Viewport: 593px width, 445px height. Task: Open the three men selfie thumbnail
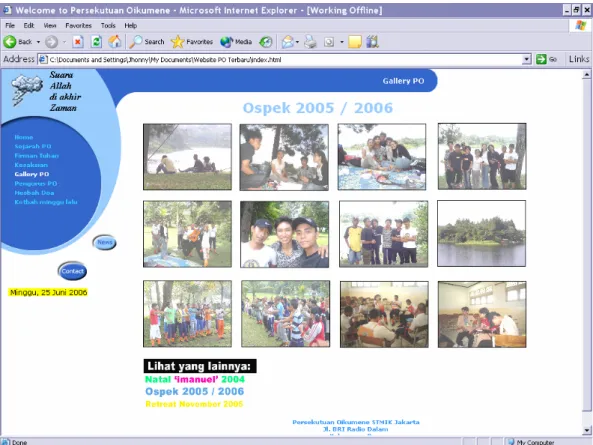284,234
